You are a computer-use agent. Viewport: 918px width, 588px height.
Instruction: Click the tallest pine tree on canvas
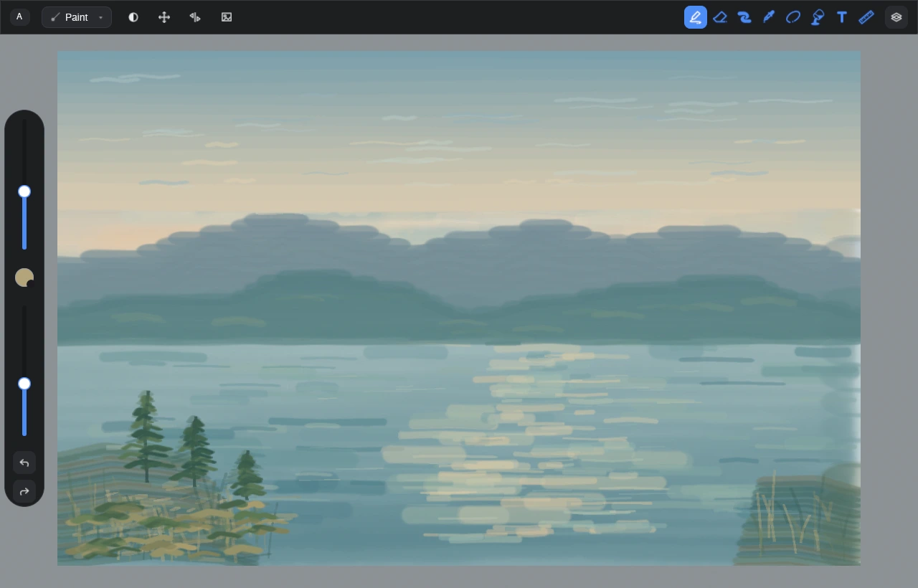tap(146, 436)
